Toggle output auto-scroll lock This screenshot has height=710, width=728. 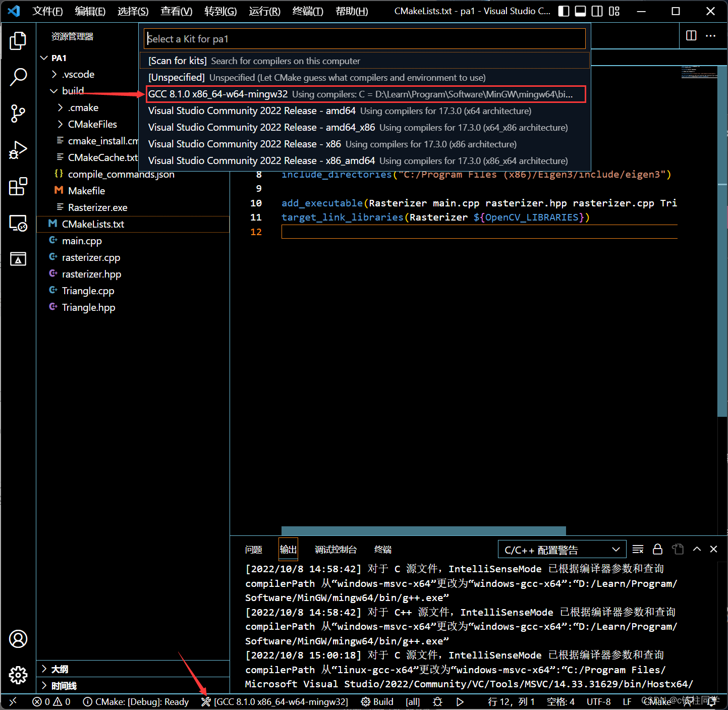click(657, 549)
